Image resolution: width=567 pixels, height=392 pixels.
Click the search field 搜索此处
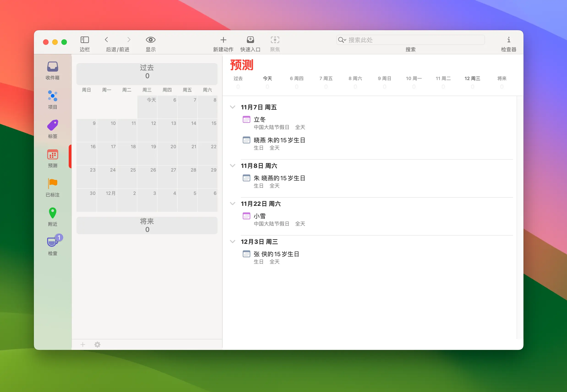tap(410, 40)
